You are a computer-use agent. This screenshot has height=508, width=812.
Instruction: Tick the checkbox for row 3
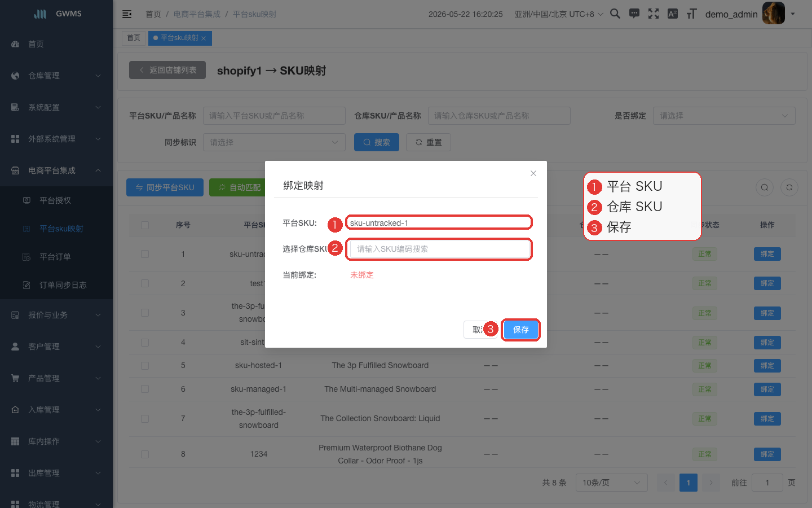[145, 313]
